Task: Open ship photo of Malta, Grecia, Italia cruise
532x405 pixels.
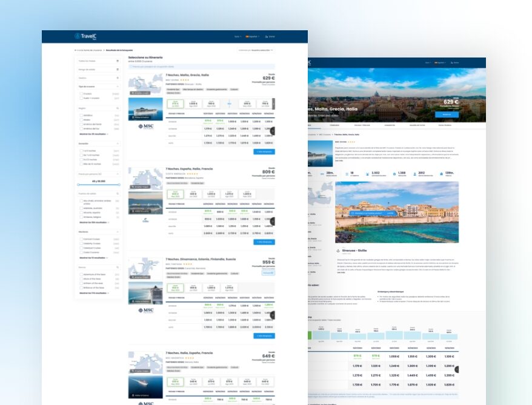Action: click(145, 109)
